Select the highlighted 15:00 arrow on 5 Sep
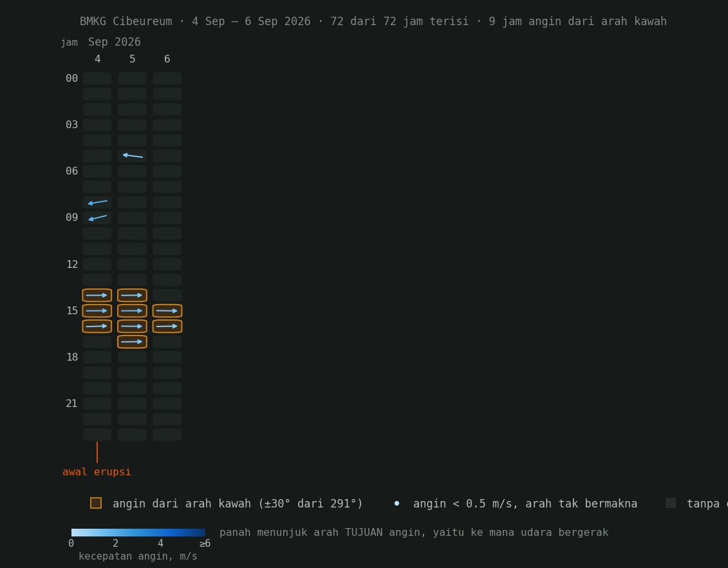 click(x=133, y=310)
